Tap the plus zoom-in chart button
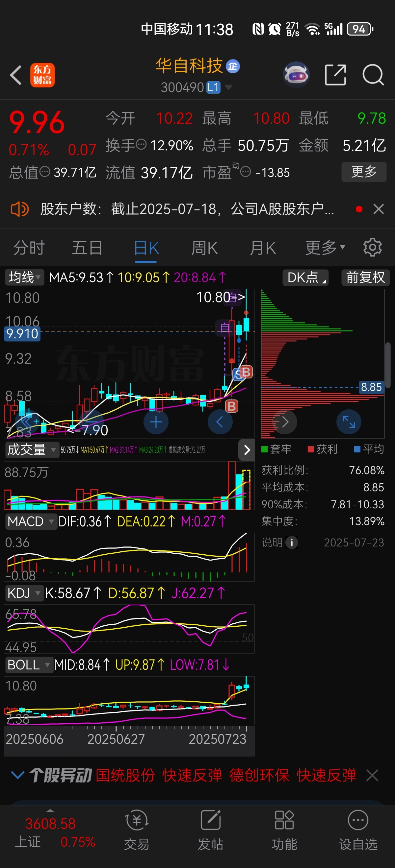Image resolution: width=395 pixels, height=868 pixels. 156,422
